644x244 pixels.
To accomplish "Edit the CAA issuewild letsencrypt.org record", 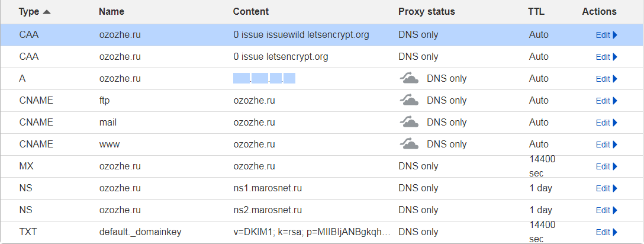I will click(x=606, y=35).
